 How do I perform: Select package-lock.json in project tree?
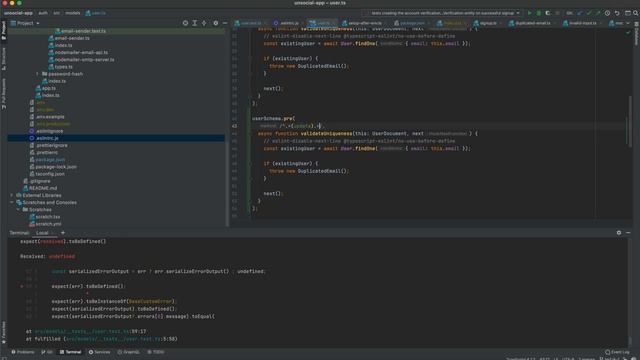pos(56,167)
